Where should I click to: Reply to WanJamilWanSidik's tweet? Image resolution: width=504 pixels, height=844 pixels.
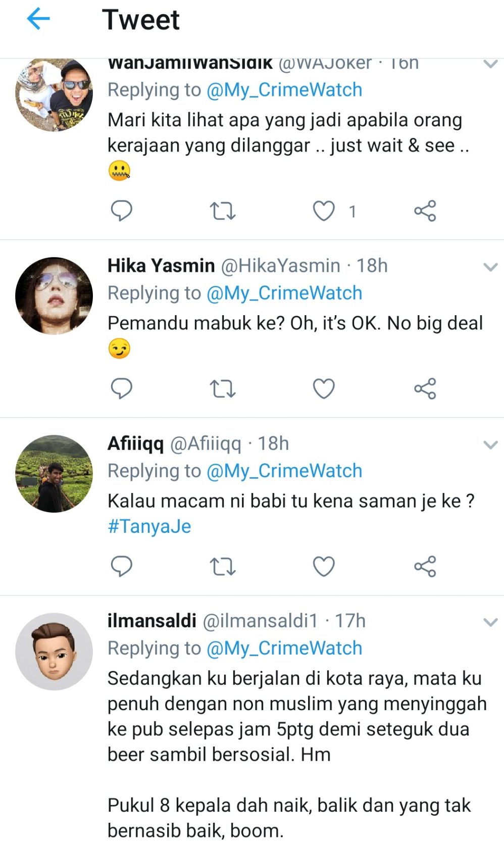click(121, 211)
